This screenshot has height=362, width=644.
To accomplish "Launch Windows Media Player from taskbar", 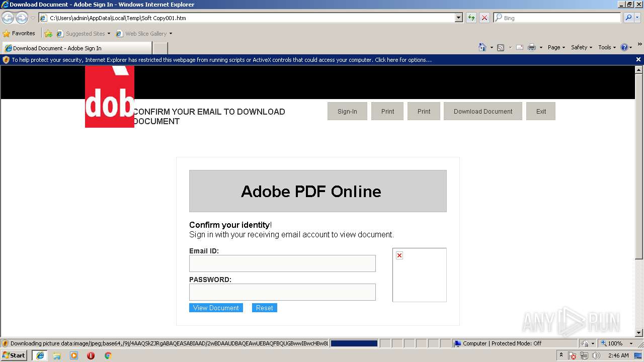I will [x=74, y=355].
